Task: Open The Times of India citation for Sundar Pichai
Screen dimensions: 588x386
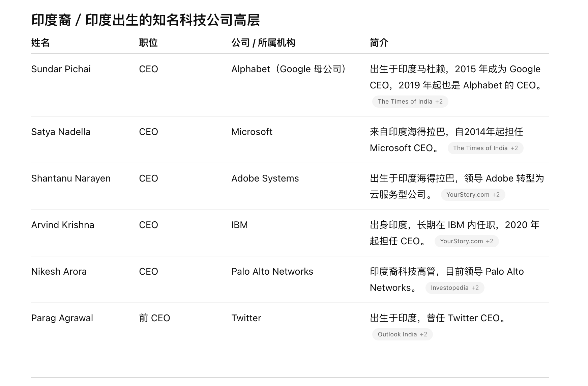Action: 410,102
